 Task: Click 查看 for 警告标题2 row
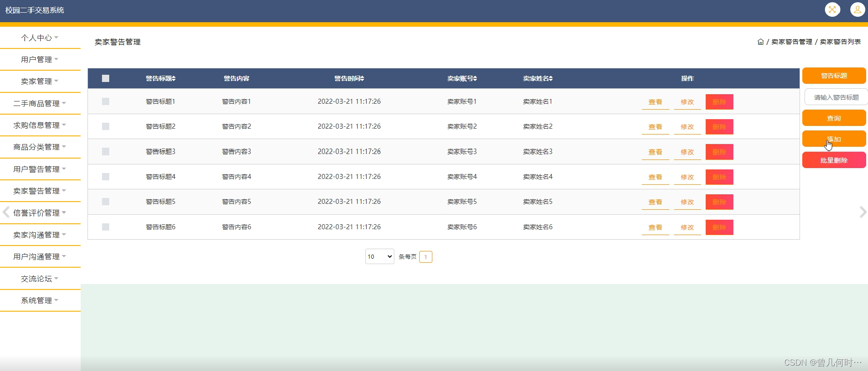[655, 127]
